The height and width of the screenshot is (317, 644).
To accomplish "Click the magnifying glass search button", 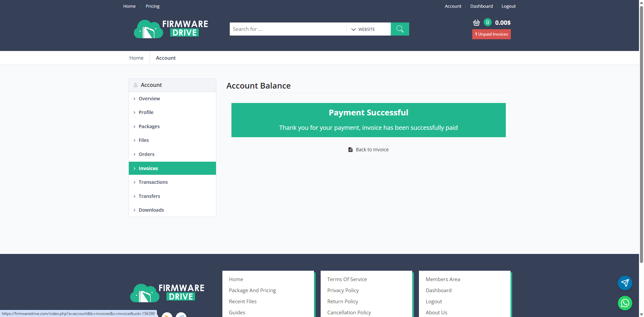I will 400,29.
